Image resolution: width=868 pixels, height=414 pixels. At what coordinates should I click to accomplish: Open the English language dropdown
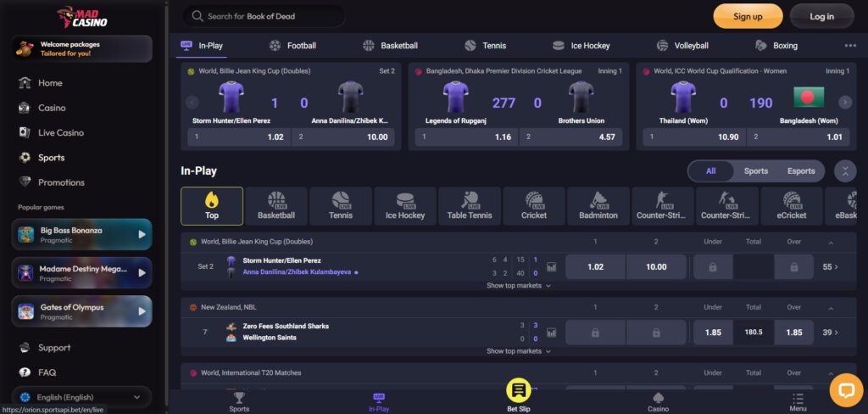click(x=81, y=397)
